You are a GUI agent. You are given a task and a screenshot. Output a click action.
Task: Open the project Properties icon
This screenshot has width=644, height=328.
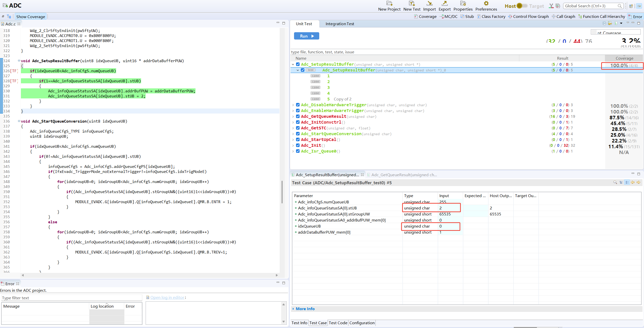(463, 4)
